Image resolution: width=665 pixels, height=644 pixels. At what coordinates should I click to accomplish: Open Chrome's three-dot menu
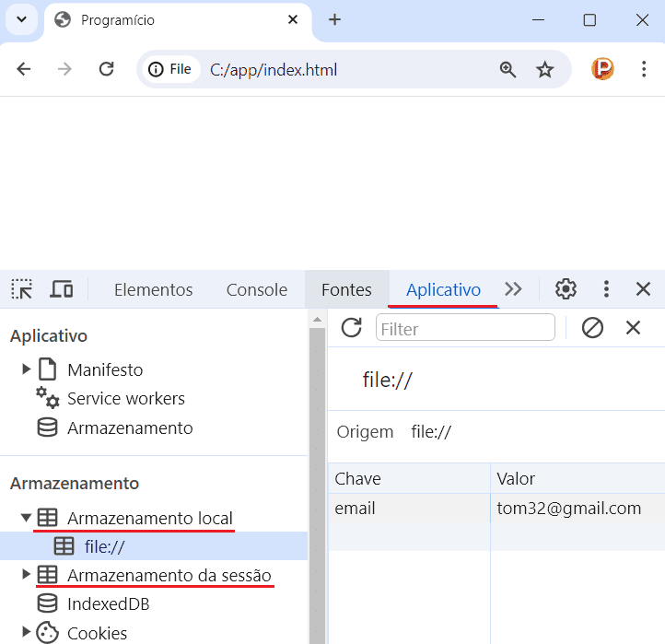click(644, 69)
